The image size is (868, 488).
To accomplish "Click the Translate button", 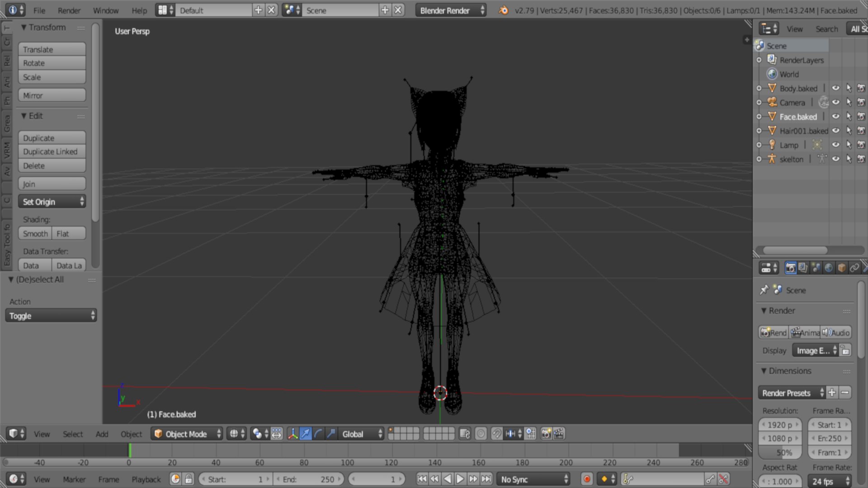I will click(x=52, y=49).
